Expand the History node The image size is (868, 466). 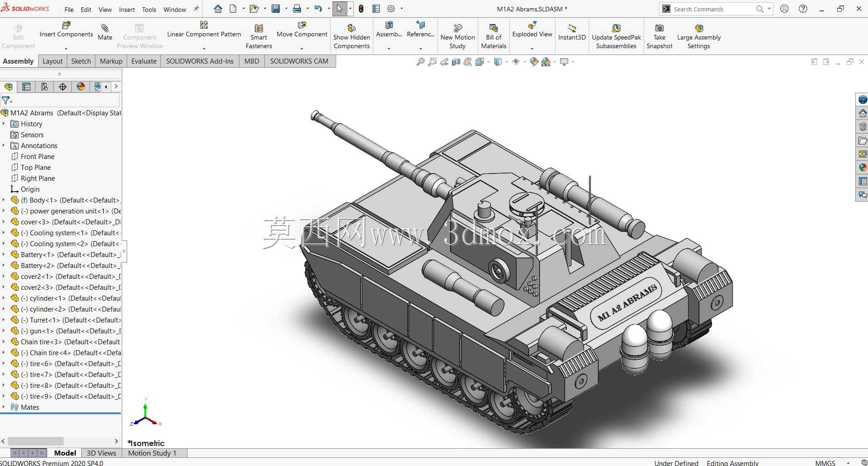click(4, 124)
